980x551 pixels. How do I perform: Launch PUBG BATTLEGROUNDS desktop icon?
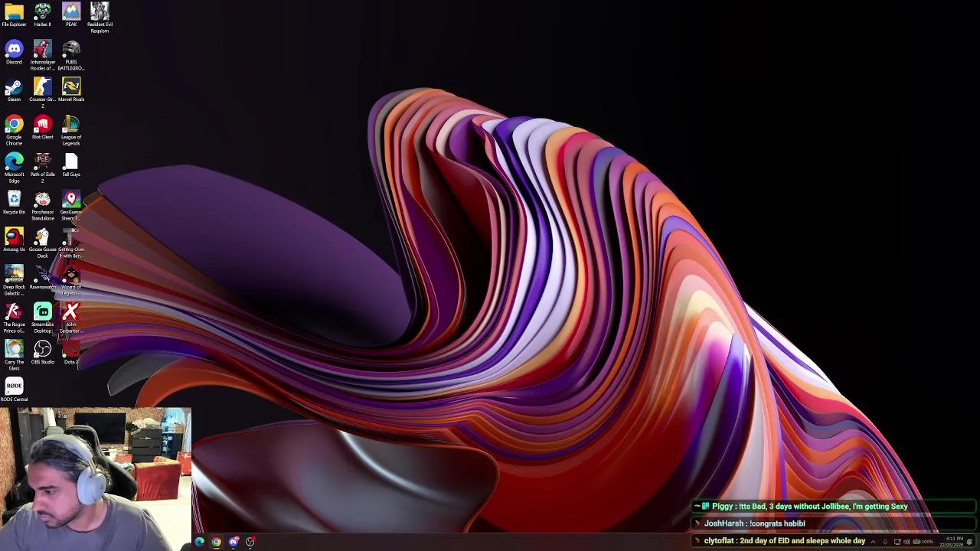click(x=71, y=55)
